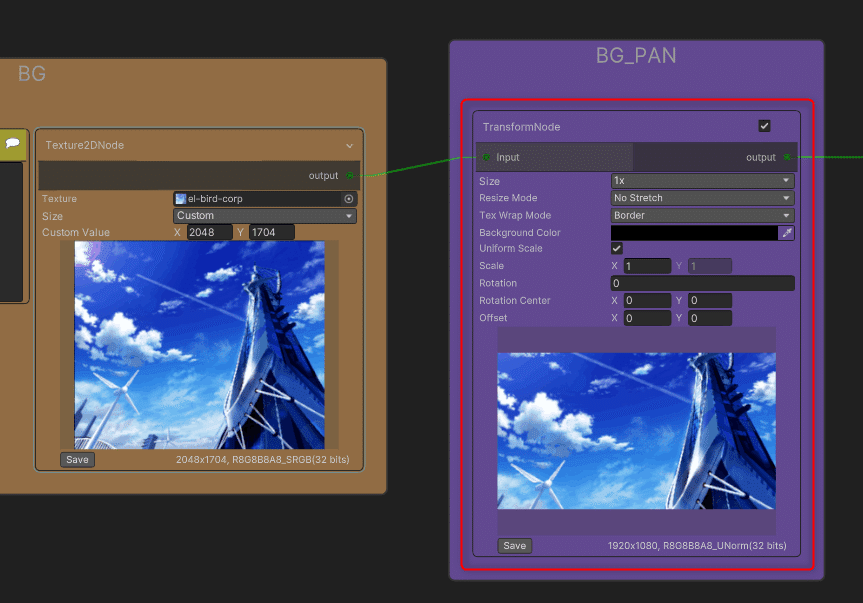This screenshot has width=863, height=603.
Task: Click the disabled Scale Y field
Action: click(x=710, y=266)
